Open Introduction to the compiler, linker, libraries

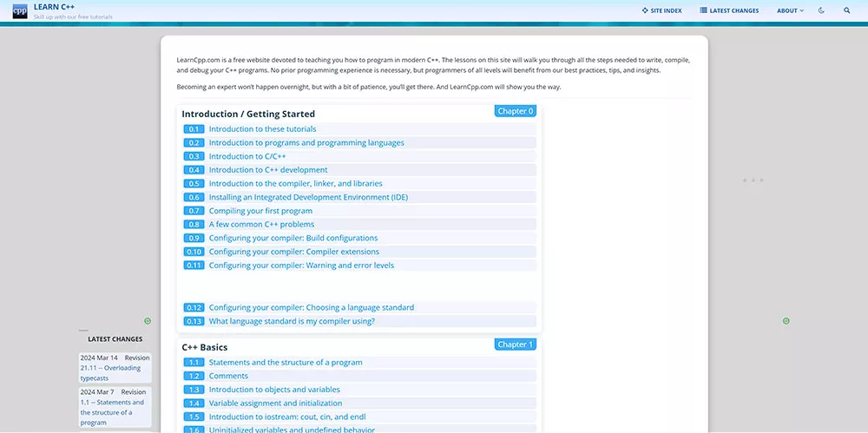[296, 183]
